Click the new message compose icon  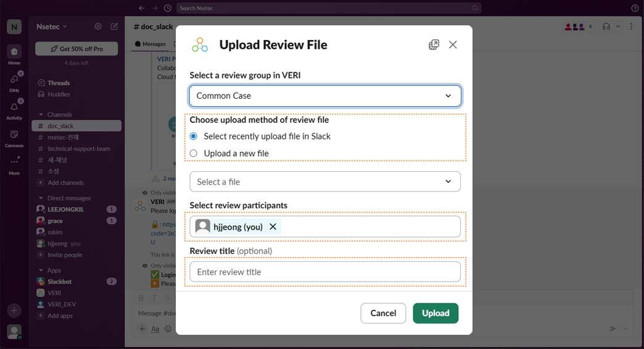click(x=114, y=27)
